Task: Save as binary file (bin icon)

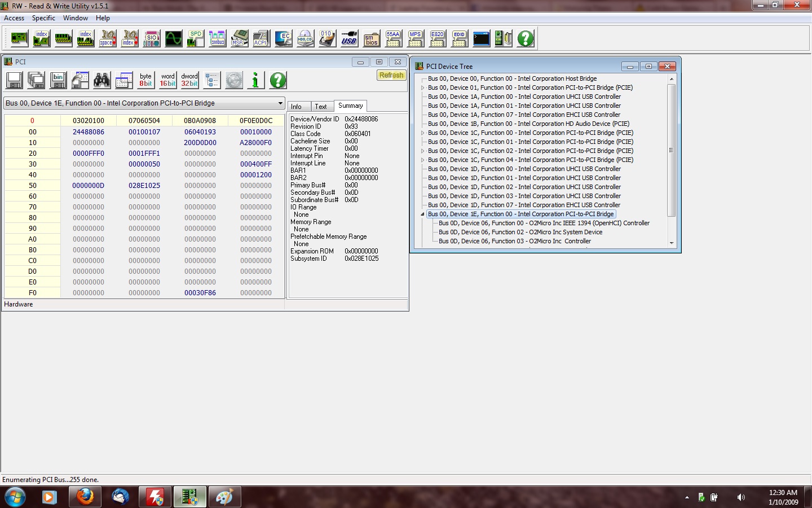Action: [58, 80]
